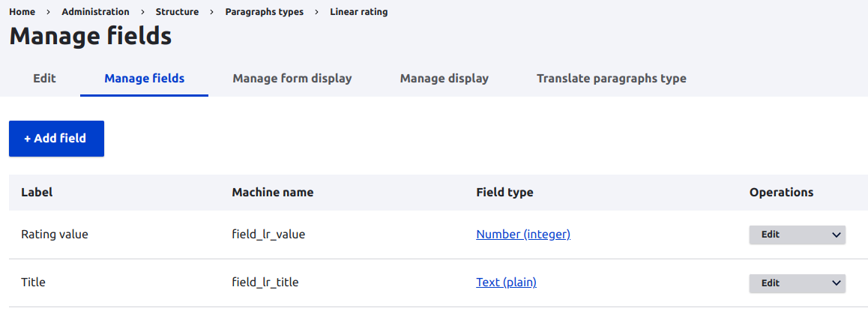Go to the Home breadcrumb link

coord(22,12)
